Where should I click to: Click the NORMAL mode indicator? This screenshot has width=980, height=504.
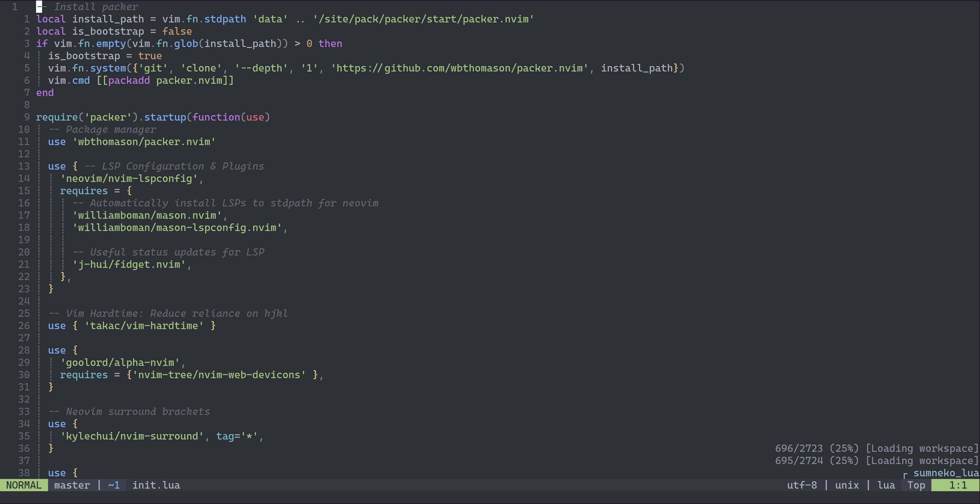(x=24, y=485)
